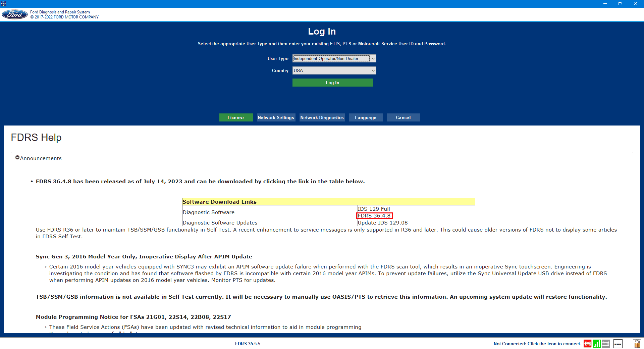The width and height of the screenshot is (644, 349).
Task: Click the dashed indicator box in status bar
Action: coord(618,344)
